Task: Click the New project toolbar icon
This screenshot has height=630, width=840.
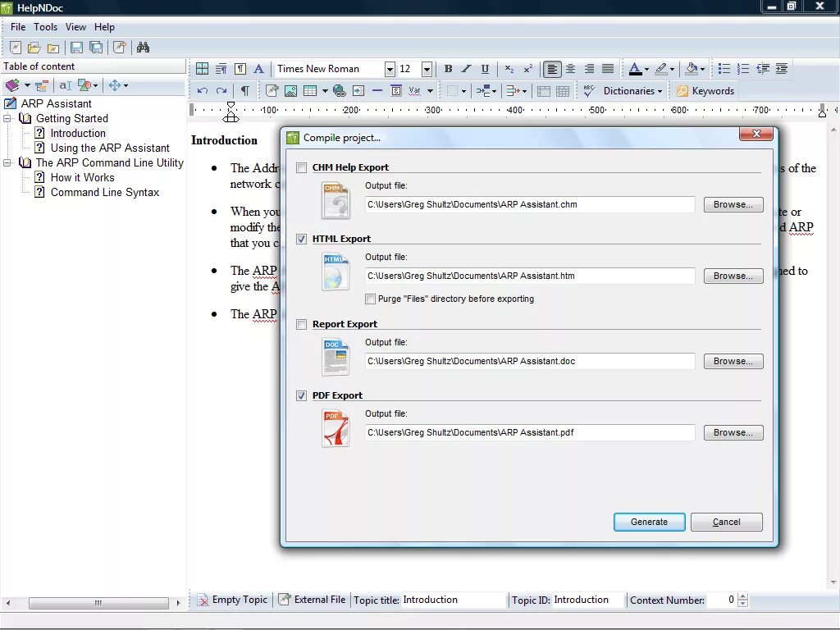Action: click(x=16, y=47)
